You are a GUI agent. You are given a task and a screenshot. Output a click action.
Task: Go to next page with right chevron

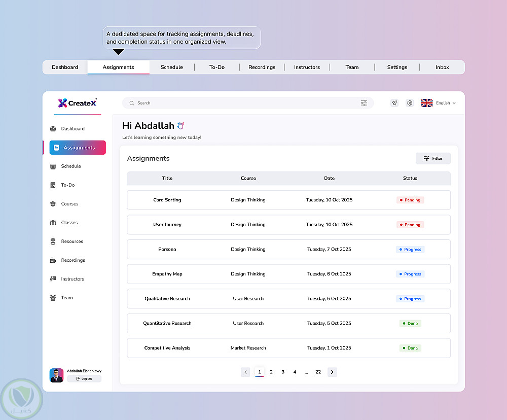click(x=332, y=372)
